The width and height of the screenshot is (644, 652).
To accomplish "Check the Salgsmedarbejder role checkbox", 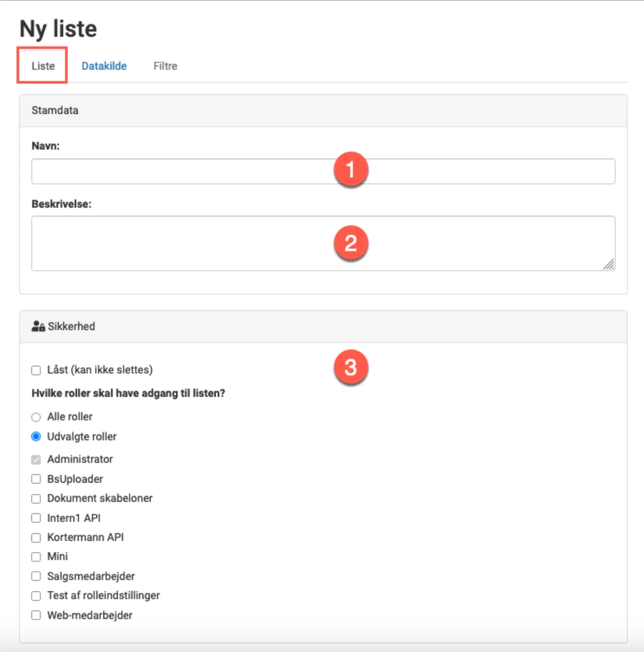I will [36, 576].
